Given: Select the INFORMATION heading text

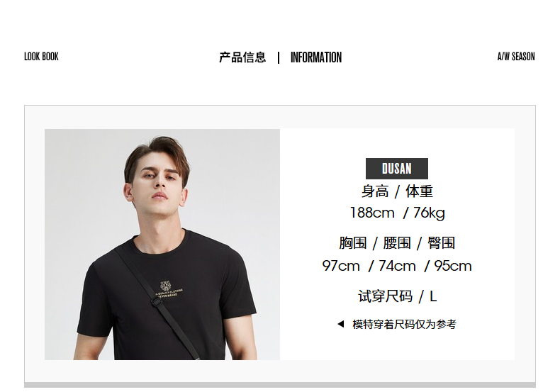Looking at the screenshot, I should 316,57.
